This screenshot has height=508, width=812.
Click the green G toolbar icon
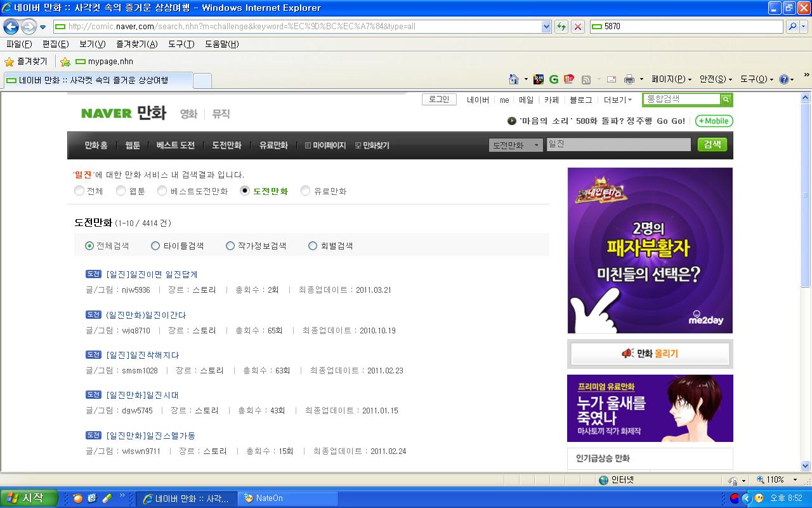(x=554, y=79)
